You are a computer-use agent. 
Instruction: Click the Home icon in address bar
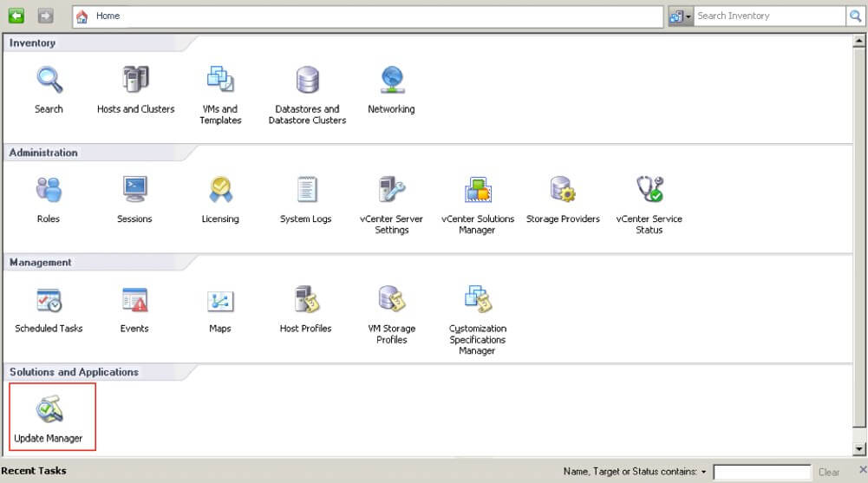[x=82, y=16]
